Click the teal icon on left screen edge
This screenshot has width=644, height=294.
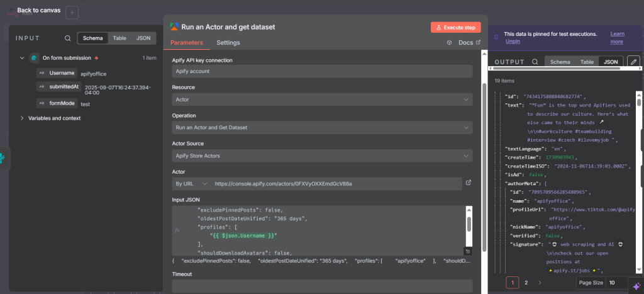click(3, 158)
